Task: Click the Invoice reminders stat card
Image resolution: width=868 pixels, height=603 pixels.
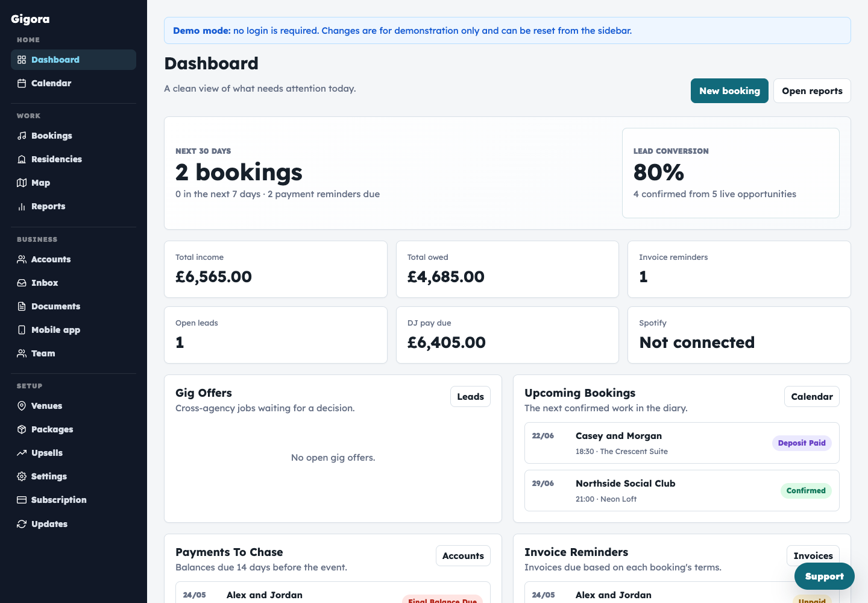Action: coord(739,269)
